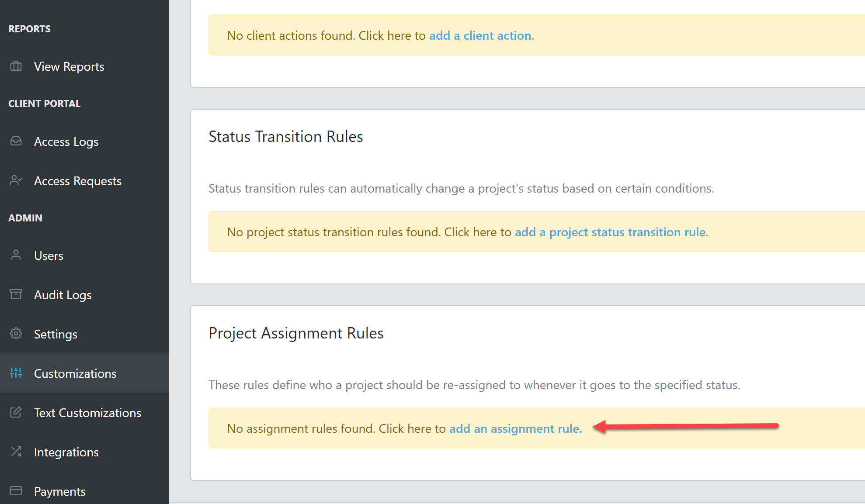Open the add a client action link
Image resolution: width=865 pixels, height=504 pixels.
(x=481, y=35)
